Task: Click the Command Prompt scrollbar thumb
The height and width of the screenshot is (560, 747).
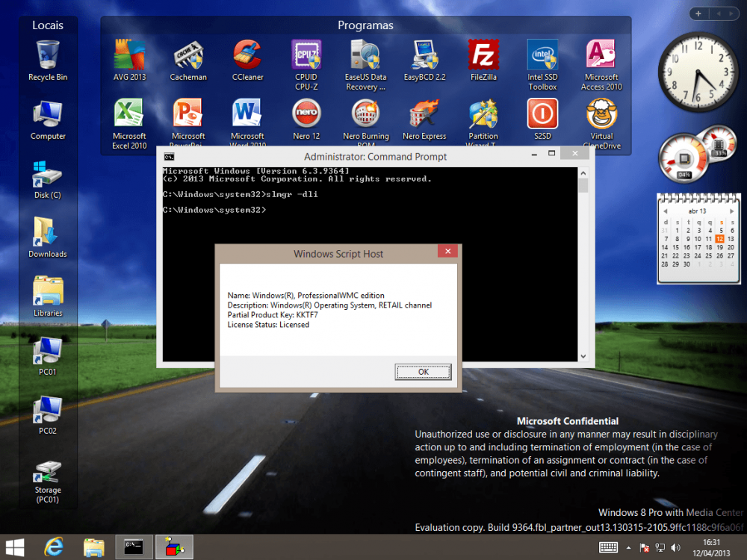Action: (583, 185)
